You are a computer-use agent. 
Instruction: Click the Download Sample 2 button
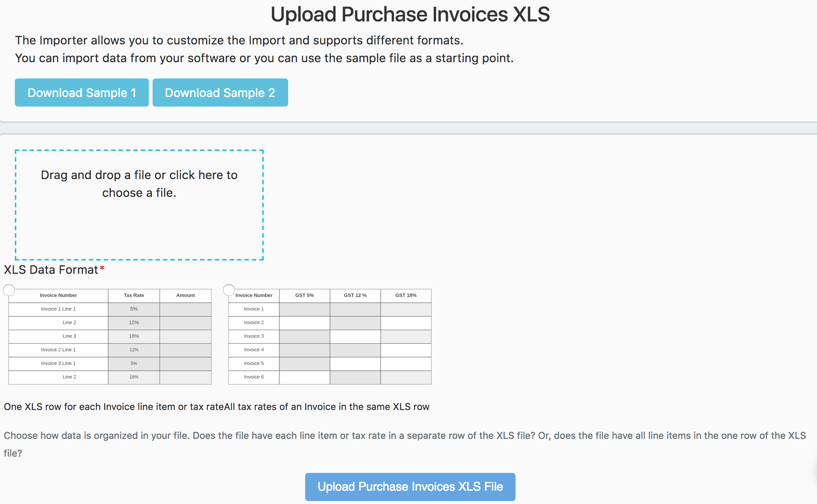click(220, 93)
